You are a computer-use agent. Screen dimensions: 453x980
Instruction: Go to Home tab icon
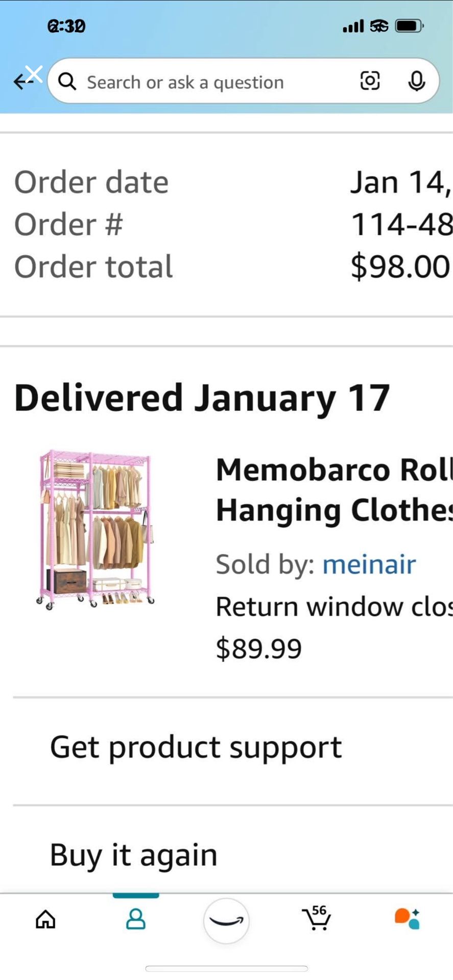45,919
